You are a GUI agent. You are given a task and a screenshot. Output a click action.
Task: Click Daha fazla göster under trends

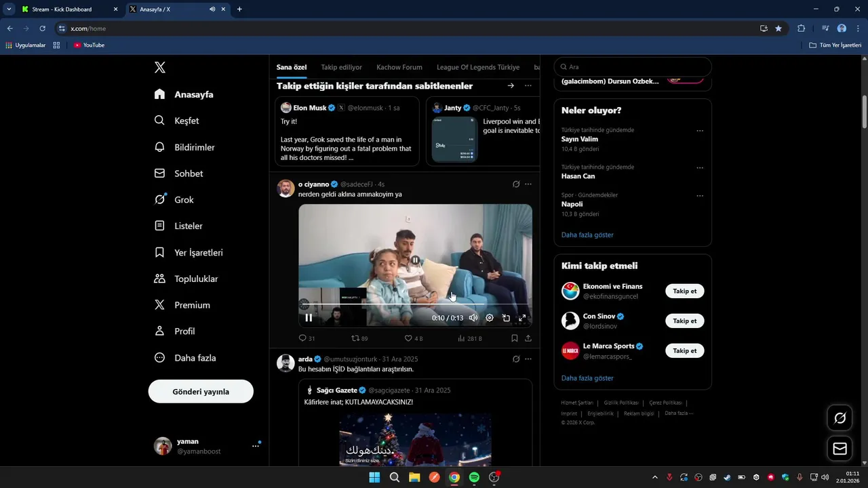587,235
